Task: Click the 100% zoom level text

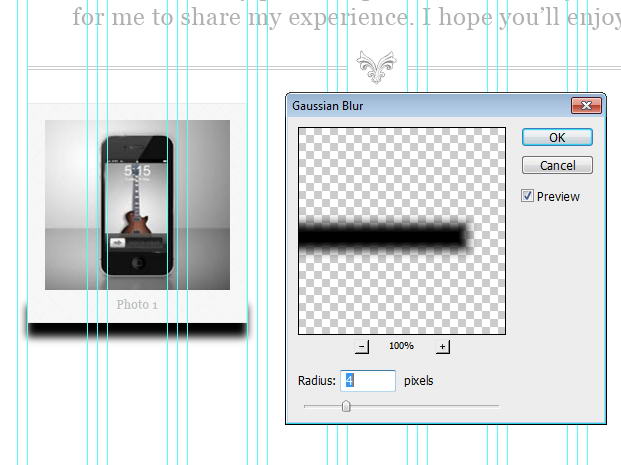Action: click(x=401, y=346)
